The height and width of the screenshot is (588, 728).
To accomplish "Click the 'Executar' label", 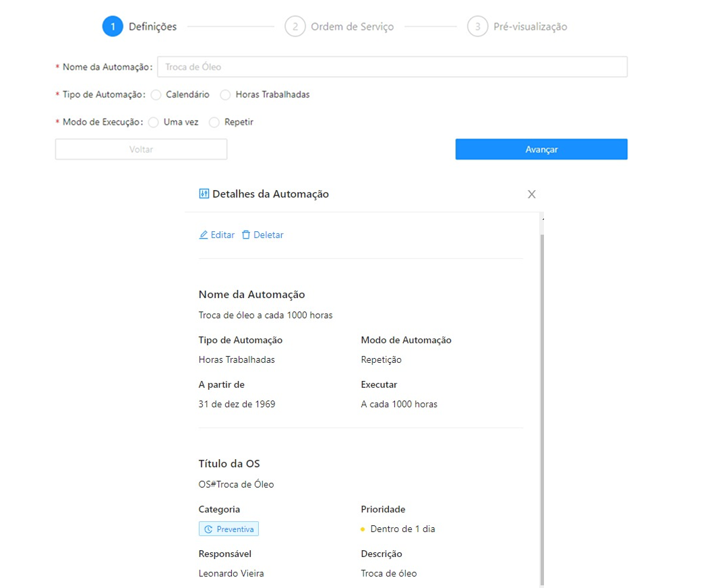I will coord(379,384).
